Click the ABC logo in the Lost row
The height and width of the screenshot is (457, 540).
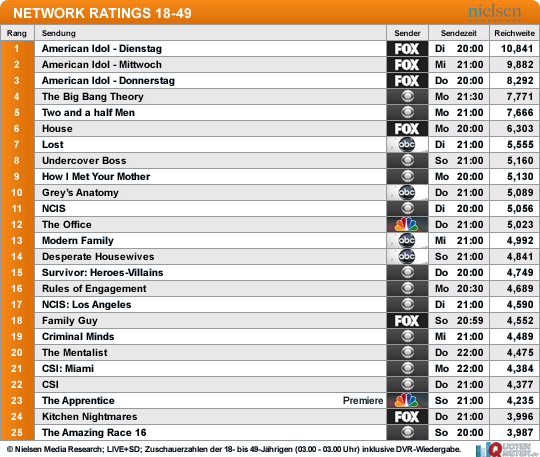407,145
